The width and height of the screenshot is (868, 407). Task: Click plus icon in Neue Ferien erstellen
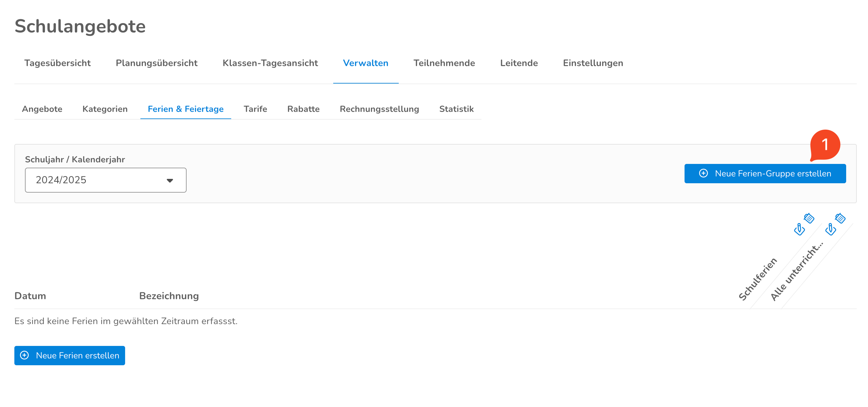coord(24,355)
